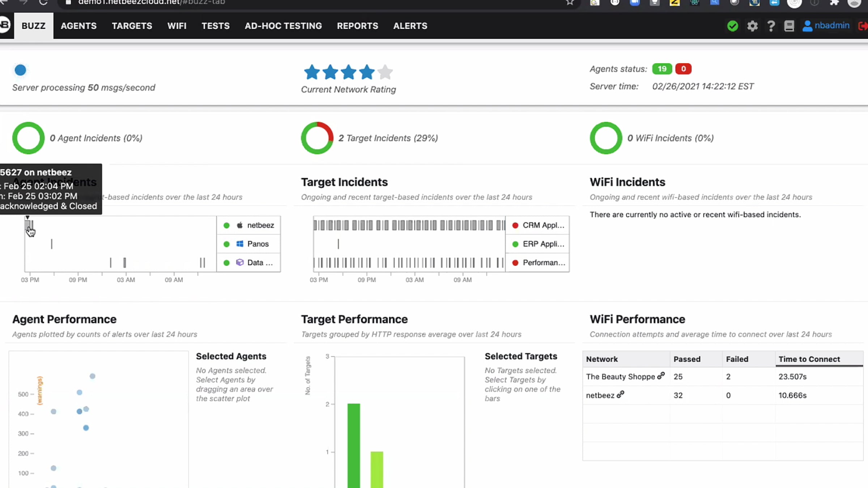Click the NetBeez logo icon
Screen dimensions: 868x488
(5, 25)
